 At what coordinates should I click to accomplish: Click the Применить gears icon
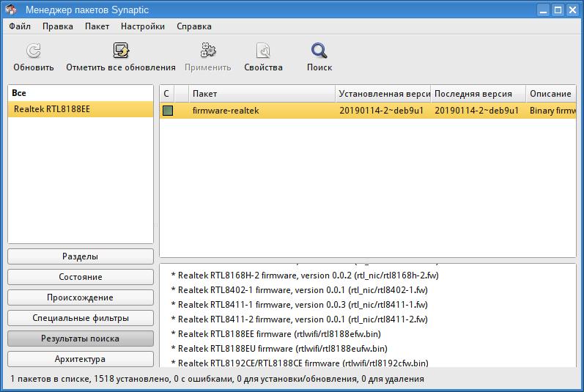208,51
